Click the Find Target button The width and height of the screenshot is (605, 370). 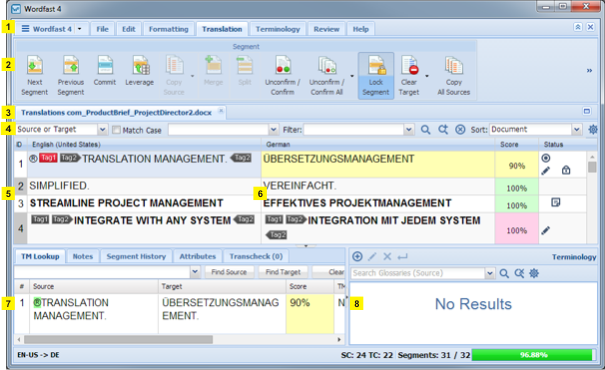(x=283, y=272)
